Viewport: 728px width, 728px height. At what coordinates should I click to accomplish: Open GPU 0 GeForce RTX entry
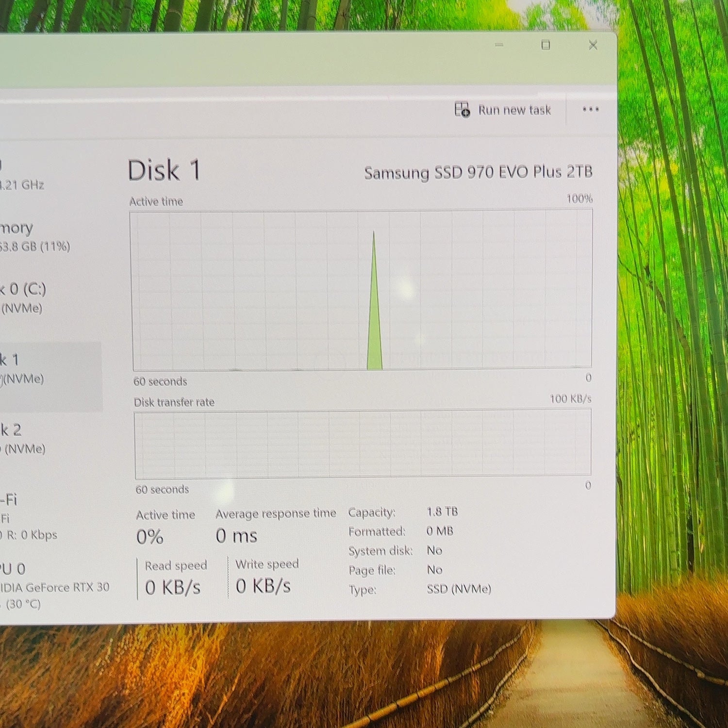[x=55, y=586]
